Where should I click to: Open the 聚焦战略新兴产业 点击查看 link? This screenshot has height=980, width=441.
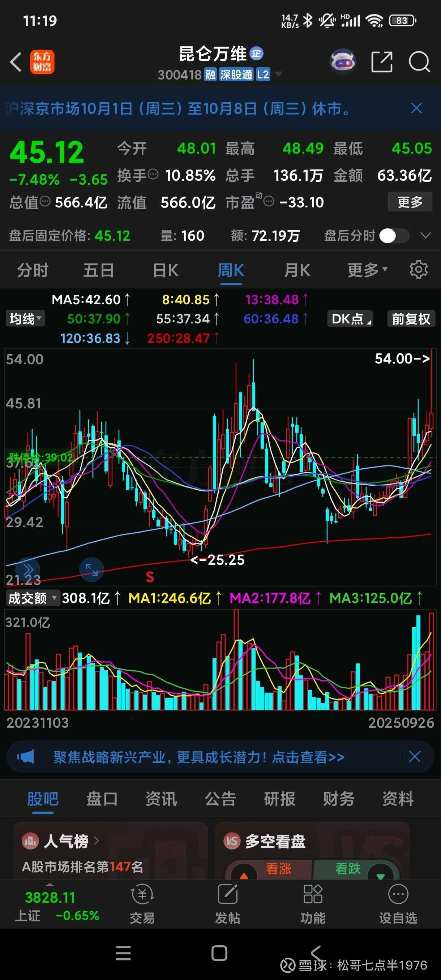click(x=199, y=757)
